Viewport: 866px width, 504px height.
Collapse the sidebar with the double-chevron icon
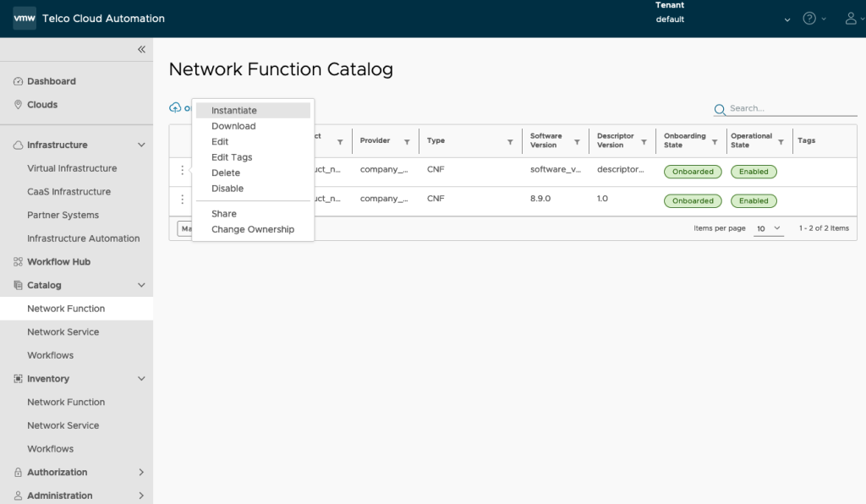(x=141, y=49)
